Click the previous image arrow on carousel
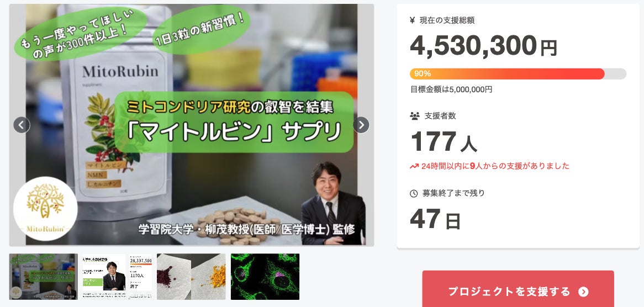 click(22, 125)
